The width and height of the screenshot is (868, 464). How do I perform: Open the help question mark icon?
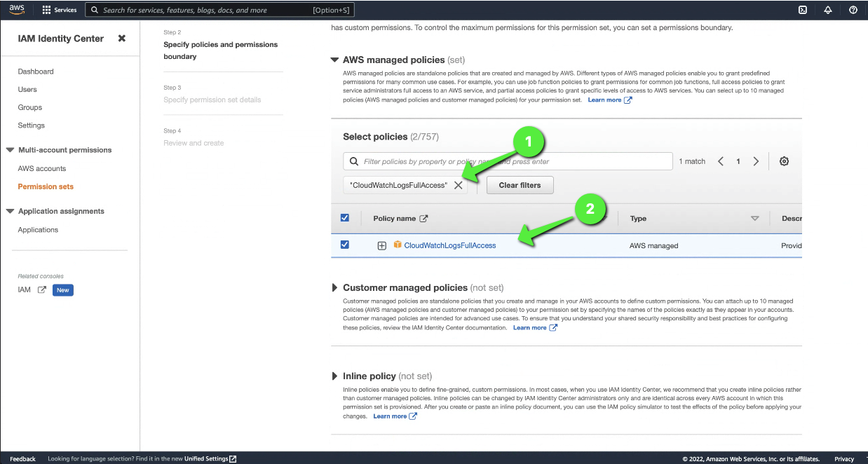click(x=853, y=10)
